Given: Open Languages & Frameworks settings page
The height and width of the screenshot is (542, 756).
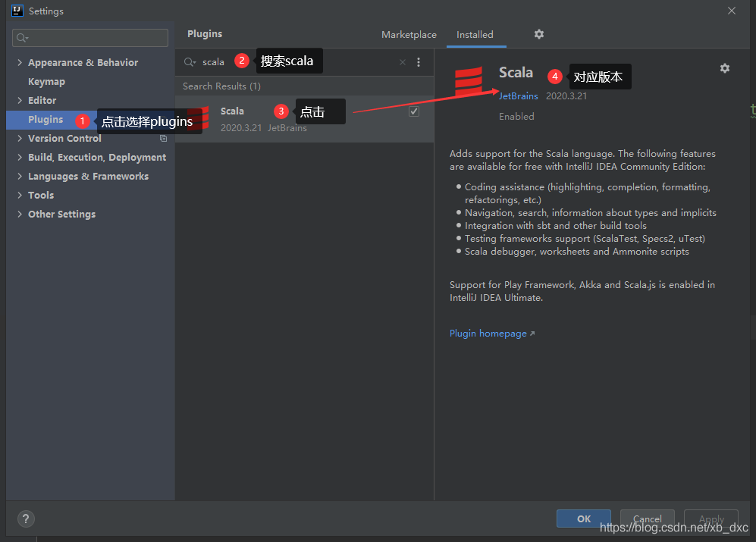Looking at the screenshot, I should coord(88,176).
